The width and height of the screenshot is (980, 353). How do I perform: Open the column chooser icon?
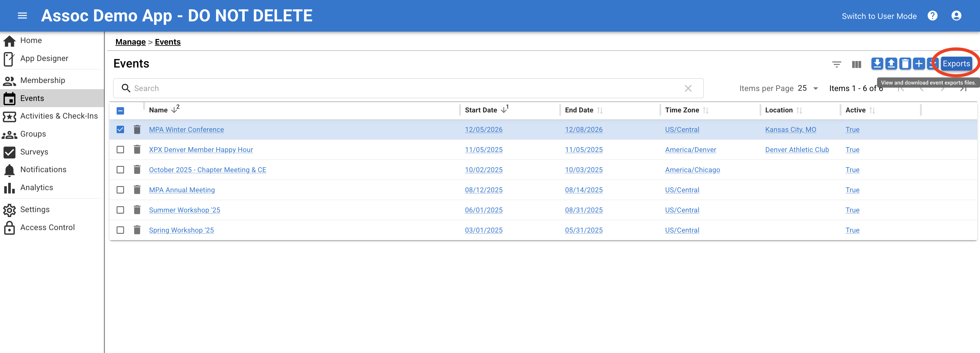pyautogui.click(x=856, y=64)
